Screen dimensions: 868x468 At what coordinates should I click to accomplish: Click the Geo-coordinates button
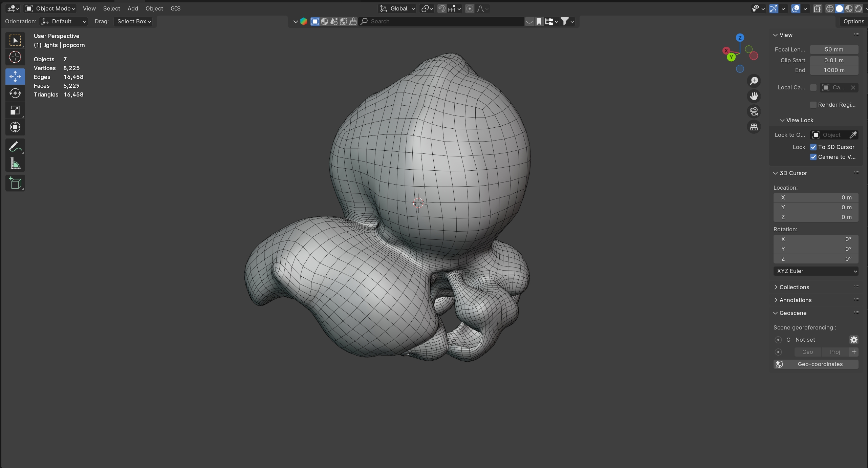click(816, 364)
